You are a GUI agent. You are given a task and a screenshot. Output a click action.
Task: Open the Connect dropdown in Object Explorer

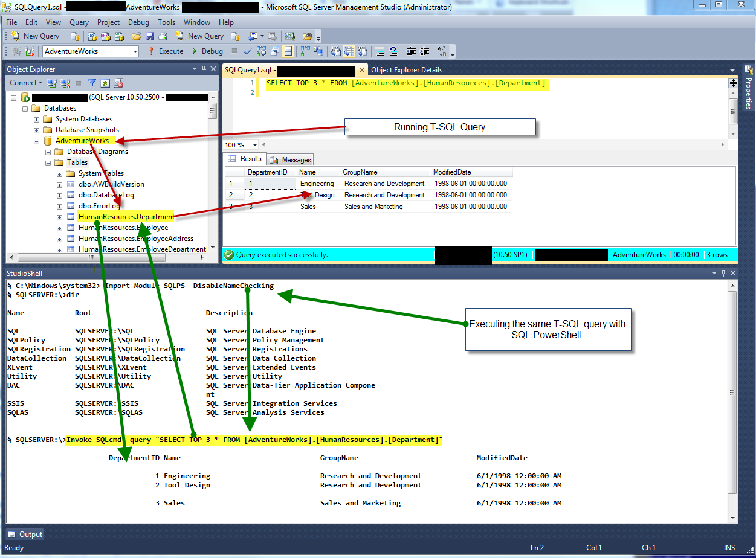[x=26, y=83]
